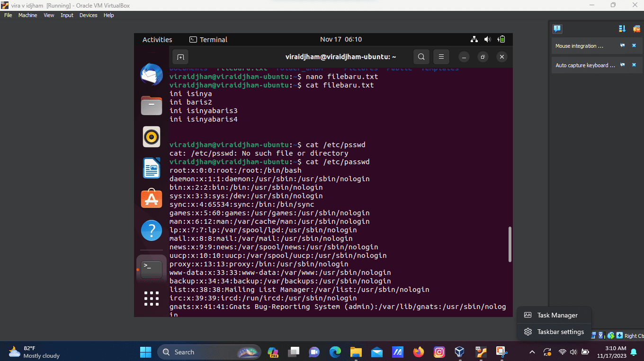Open a new terminal tab
This screenshot has width=644, height=361.
pos(180,57)
